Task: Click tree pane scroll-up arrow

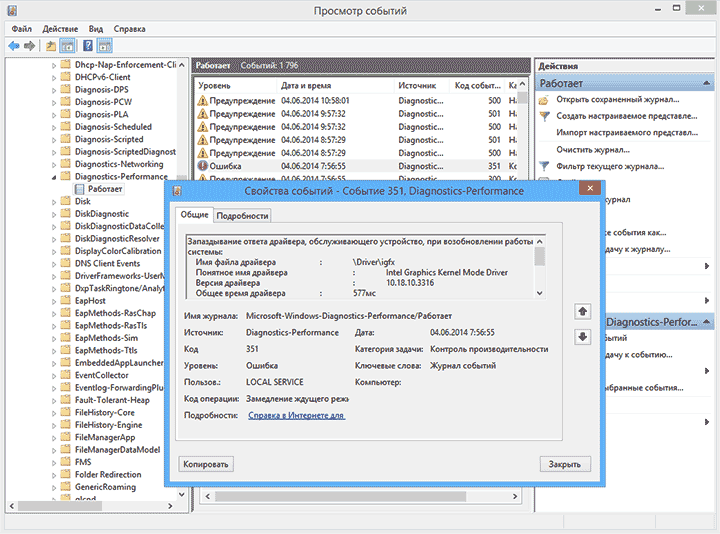Action: (182, 65)
